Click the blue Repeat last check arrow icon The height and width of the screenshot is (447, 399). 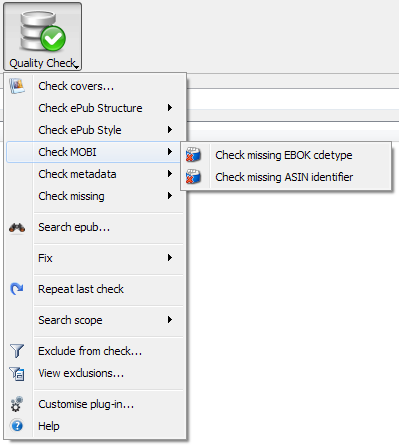tap(17, 289)
